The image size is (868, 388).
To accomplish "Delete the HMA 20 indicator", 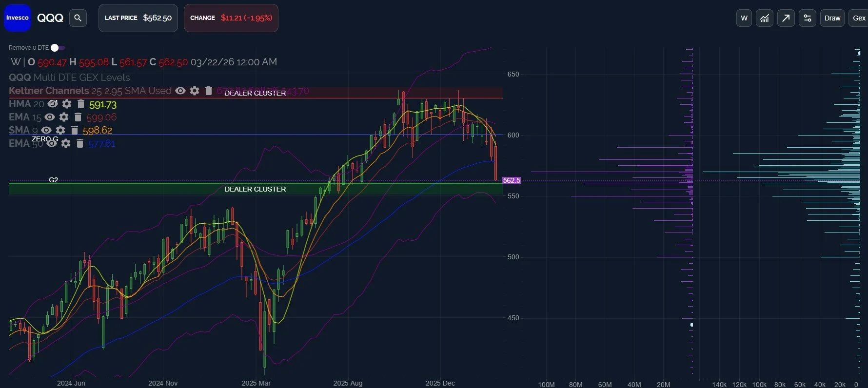I will [x=81, y=104].
